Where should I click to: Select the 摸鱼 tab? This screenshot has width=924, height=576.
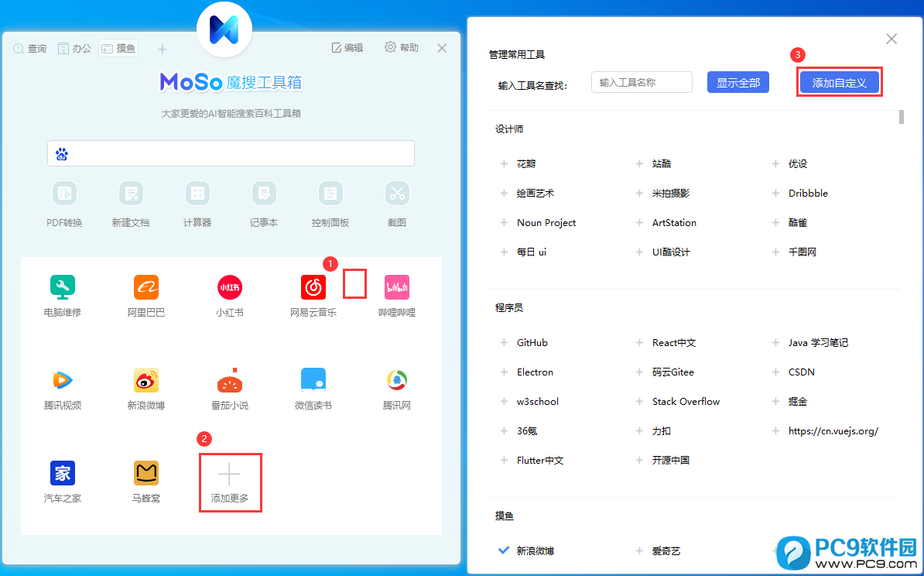pyautogui.click(x=118, y=48)
